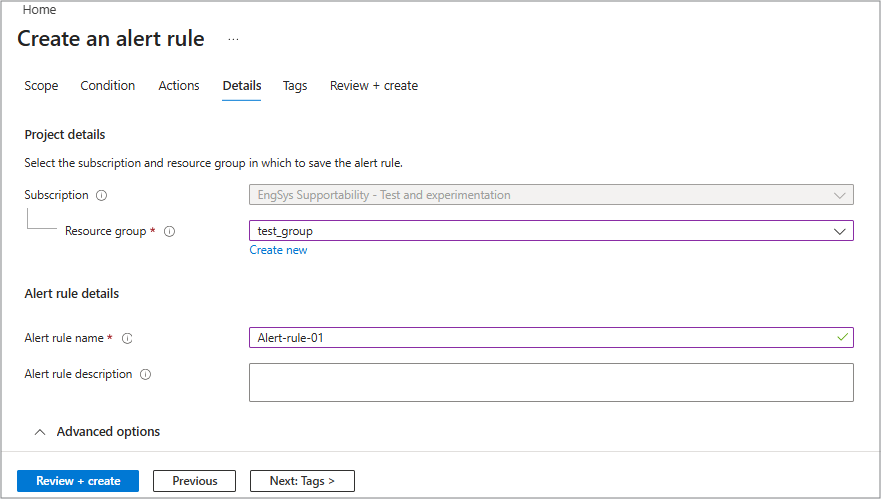Viewport: 882px width, 500px height.
Task: Click the Resource group info icon
Action: coord(169,232)
